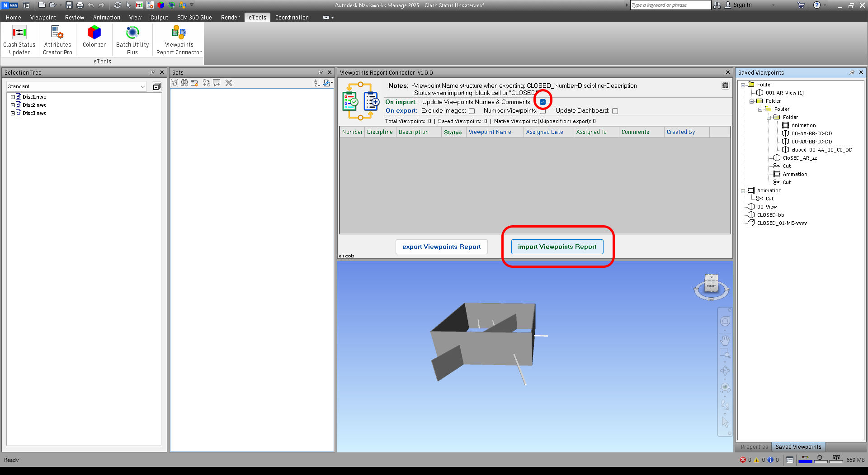Open the BIM 360 Glue tab
This screenshot has height=475, width=868.
pyautogui.click(x=194, y=18)
